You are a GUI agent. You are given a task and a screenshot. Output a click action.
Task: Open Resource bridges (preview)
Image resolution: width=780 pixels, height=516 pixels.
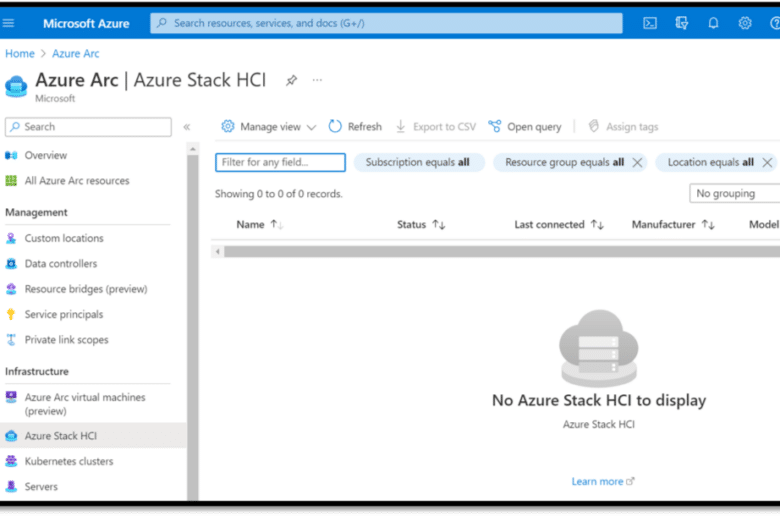click(x=86, y=289)
